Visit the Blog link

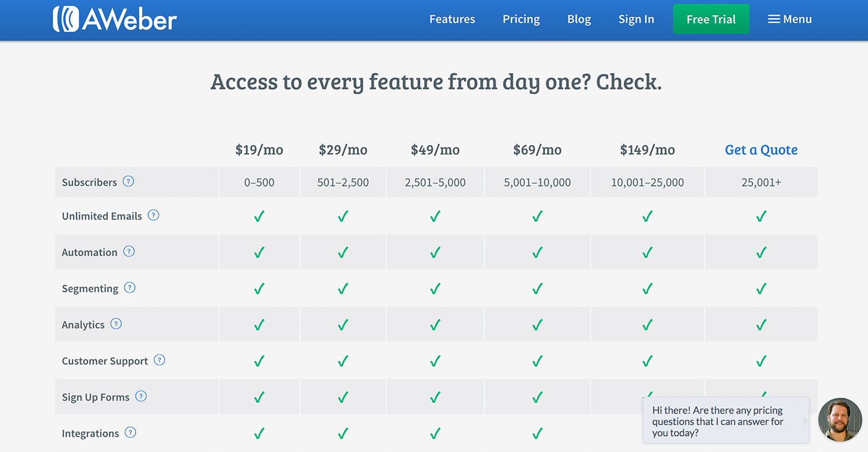[x=579, y=19]
